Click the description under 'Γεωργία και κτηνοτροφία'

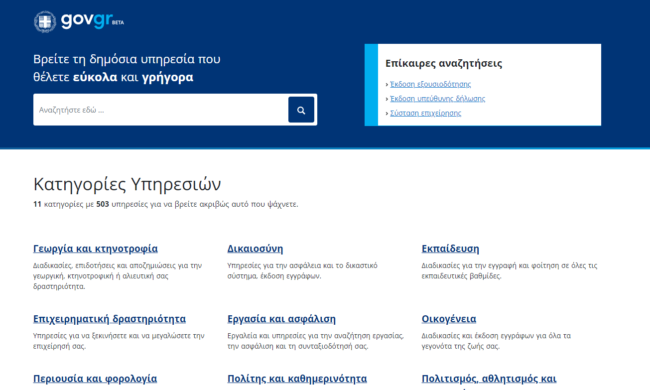(117, 276)
